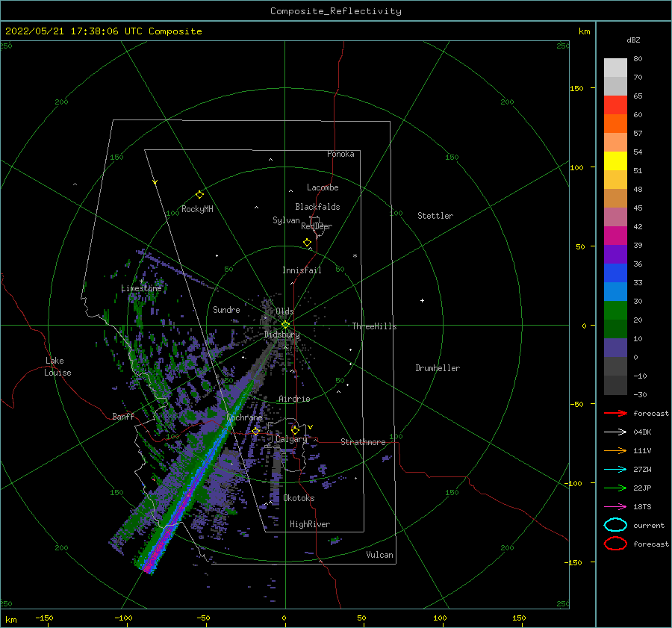Click yellow diamond marker below RedDeer
The height and width of the screenshot is (628, 672).
307,243
